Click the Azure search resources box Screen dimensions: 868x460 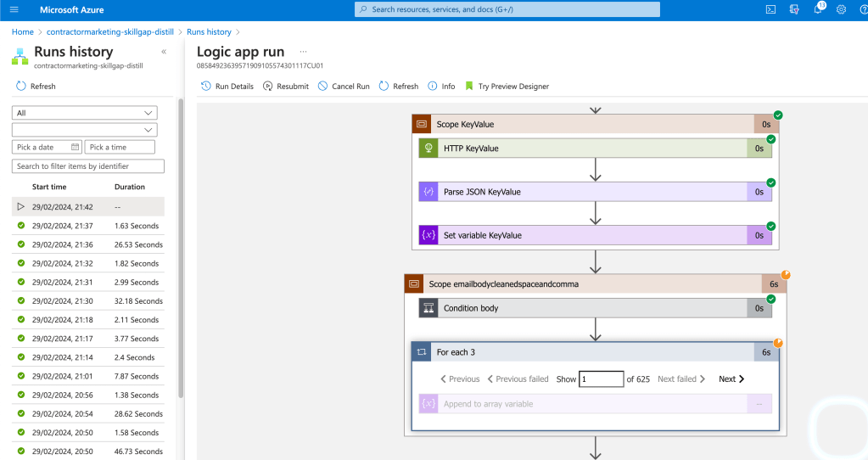click(x=507, y=9)
